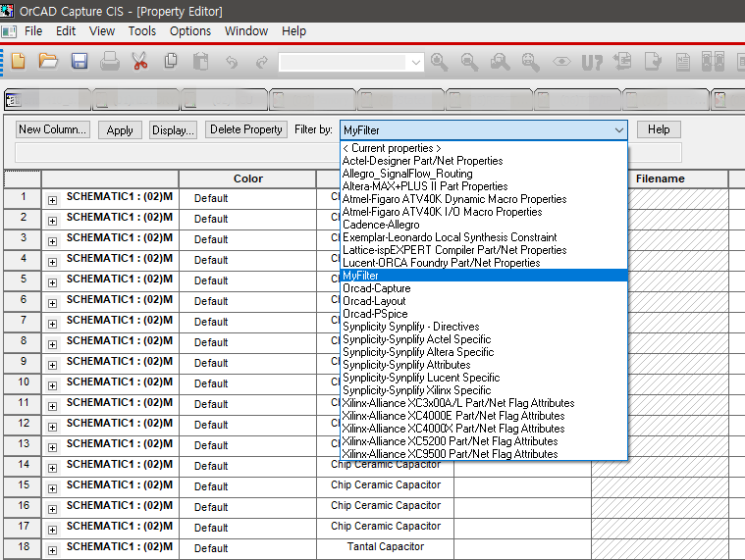Click the Annotate U? toolbar icon
Screen dimensions: 745x560
click(592, 62)
